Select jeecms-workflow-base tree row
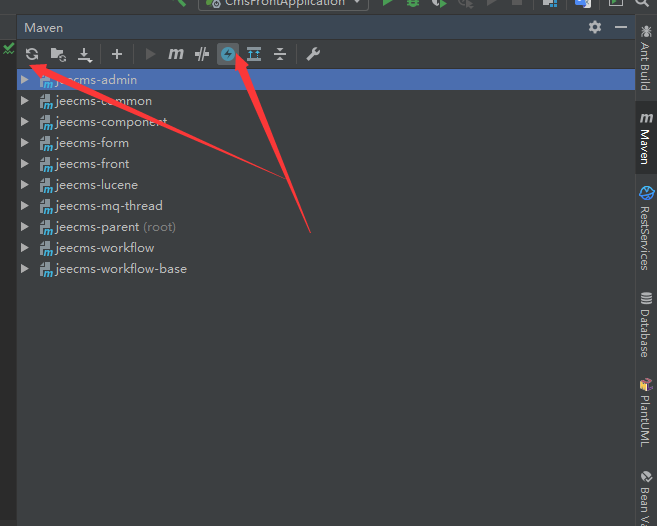Screen dimensions: 657x526 point(326,269)
